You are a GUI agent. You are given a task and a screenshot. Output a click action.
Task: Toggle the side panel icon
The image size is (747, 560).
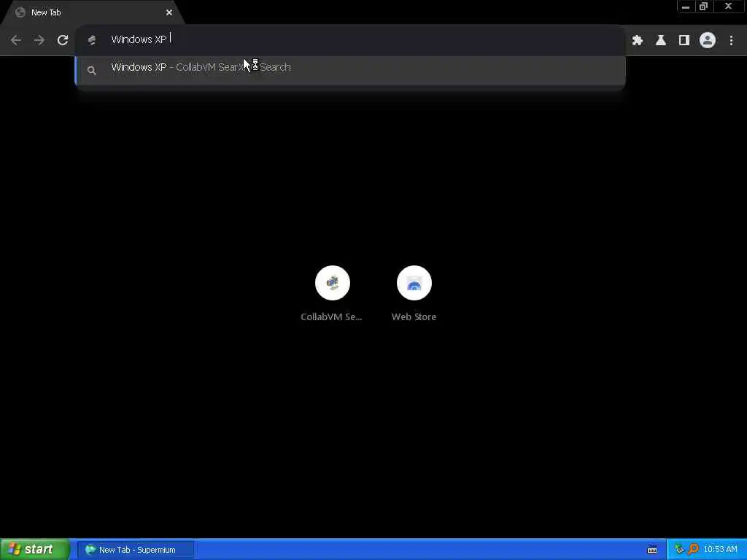pos(684,41)
